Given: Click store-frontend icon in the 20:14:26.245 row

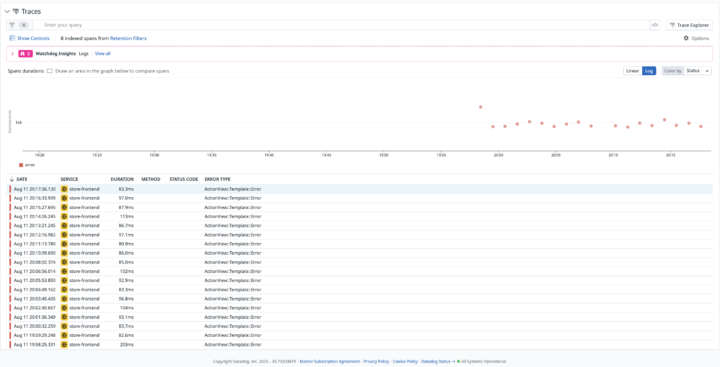Looking at the screenshot, I should tap(64, 216).
